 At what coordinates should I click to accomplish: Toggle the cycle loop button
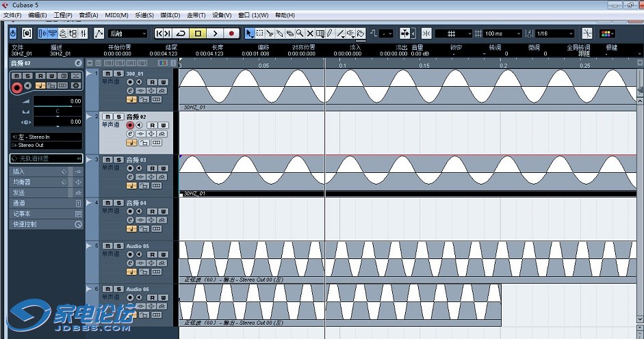(181, 33)
